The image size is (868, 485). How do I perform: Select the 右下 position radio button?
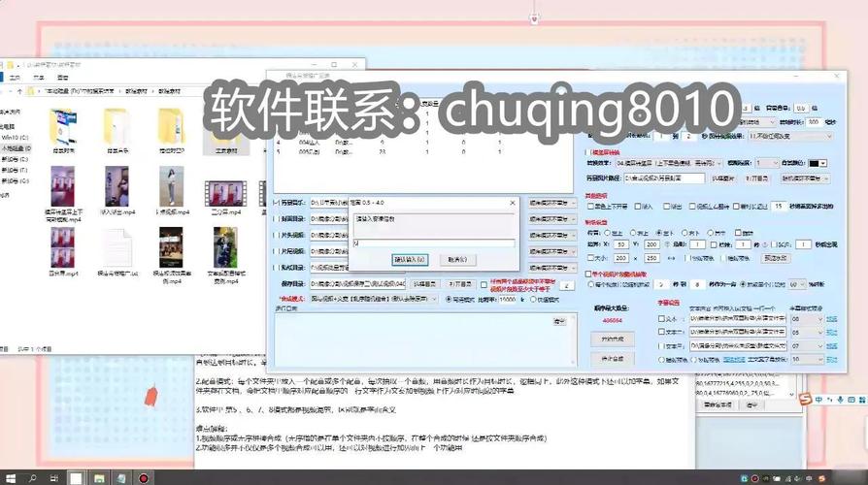(684, 233)
